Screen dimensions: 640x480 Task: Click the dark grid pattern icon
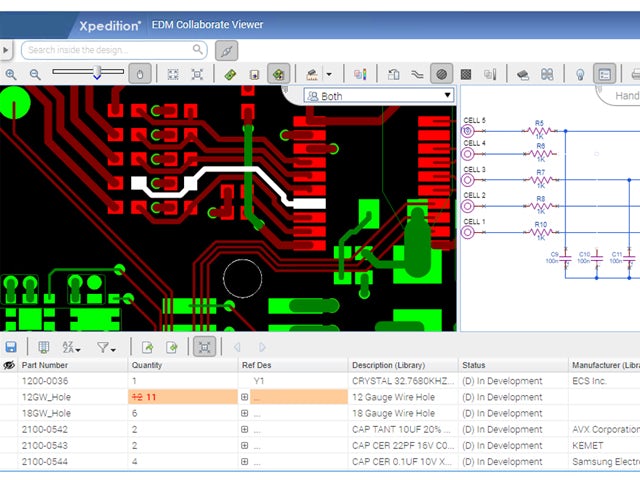pyautogui.click(x=466, y=74)
